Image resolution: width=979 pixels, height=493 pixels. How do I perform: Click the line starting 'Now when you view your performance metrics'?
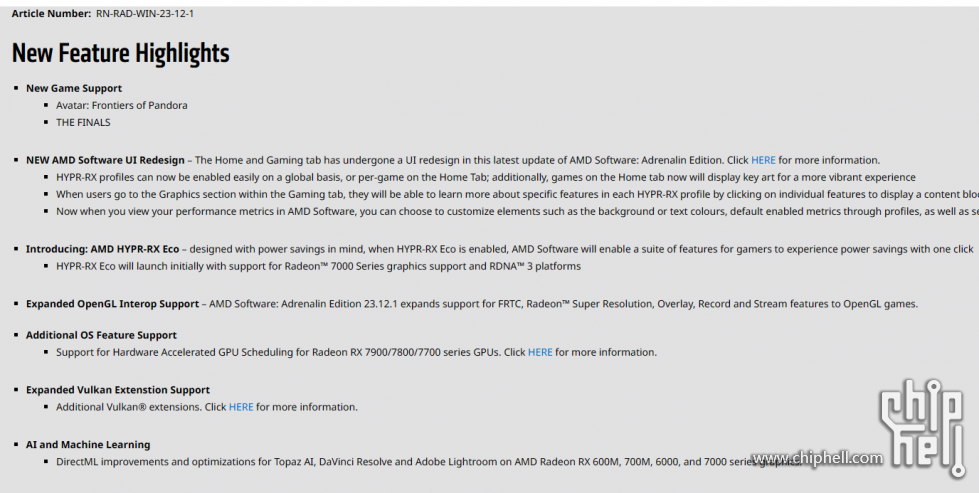coord(518,212)
